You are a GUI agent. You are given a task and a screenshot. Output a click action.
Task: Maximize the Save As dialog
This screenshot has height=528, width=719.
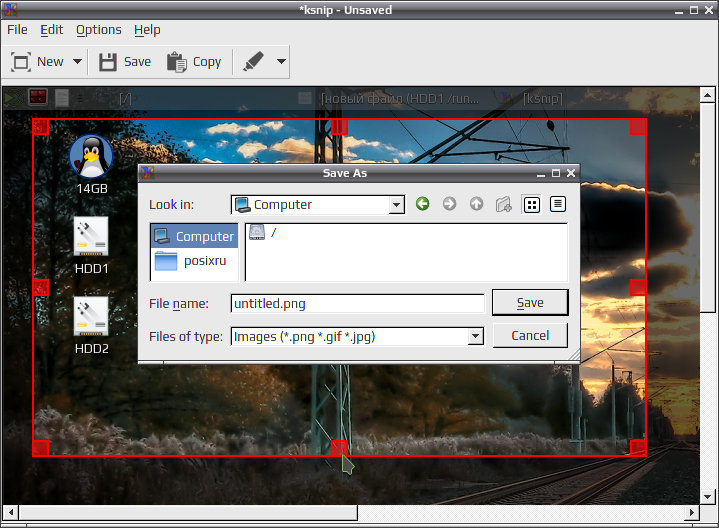tap(556, 173)
